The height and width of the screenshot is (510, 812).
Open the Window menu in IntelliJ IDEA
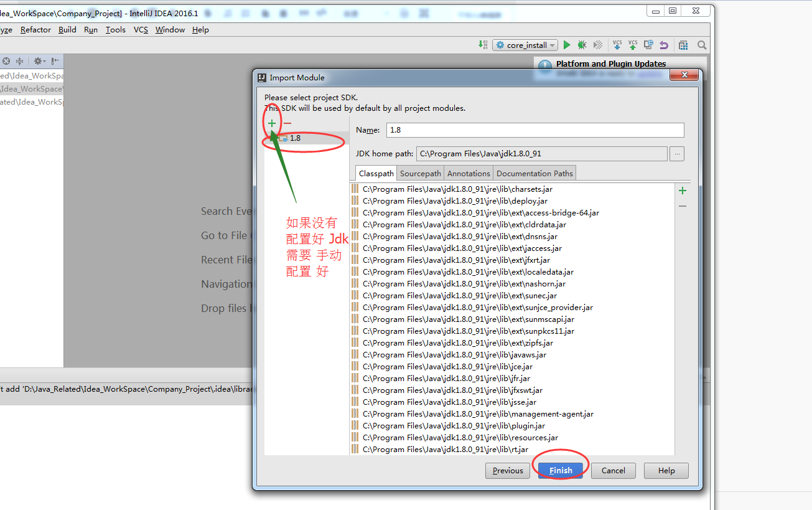click(170, 29)
